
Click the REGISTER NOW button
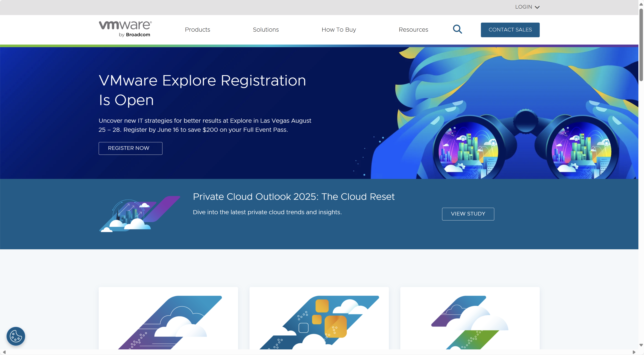130,148
